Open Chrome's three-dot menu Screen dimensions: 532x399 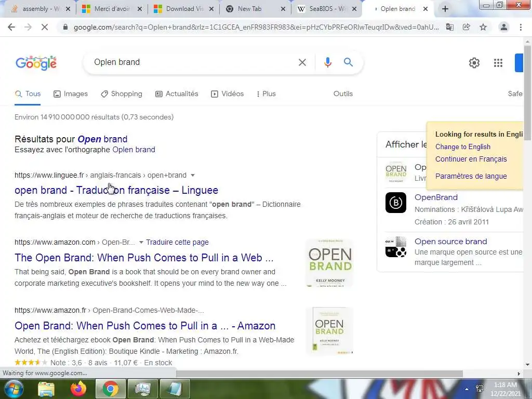pyautogui.click(x=521, y=27)
